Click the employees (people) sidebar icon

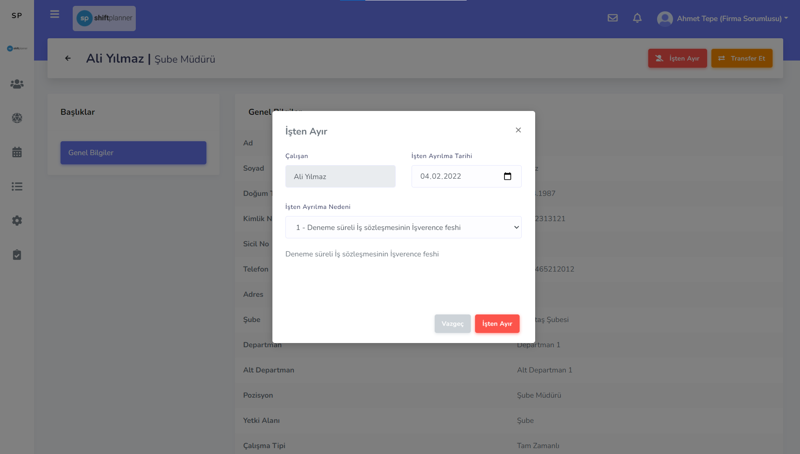click(17, 84)
